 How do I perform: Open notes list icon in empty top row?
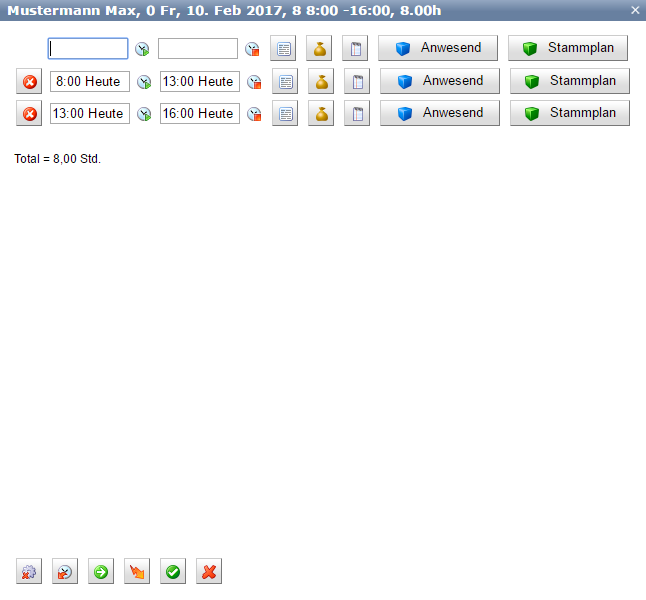283,49
